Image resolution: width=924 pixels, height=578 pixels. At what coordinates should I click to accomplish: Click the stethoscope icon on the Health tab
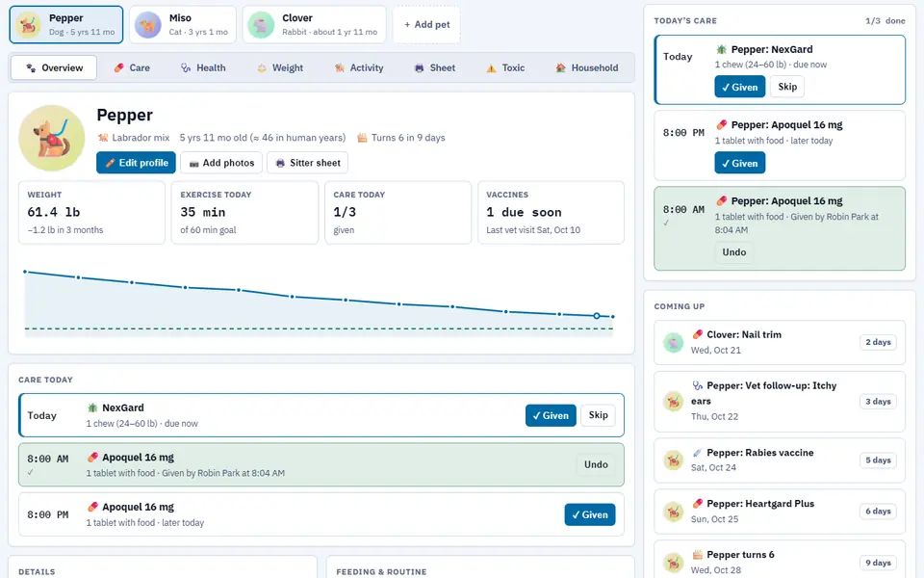(186, 67)
